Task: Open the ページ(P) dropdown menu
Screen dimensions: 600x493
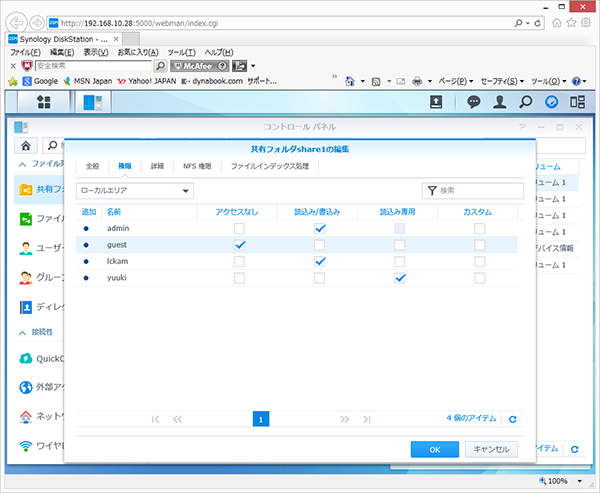Action: point(456,81)
